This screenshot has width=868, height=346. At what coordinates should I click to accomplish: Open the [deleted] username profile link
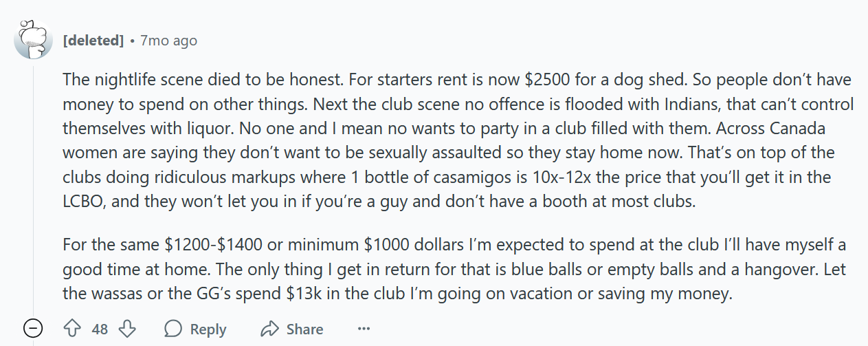pyautogui.click(x=93, y=41)
